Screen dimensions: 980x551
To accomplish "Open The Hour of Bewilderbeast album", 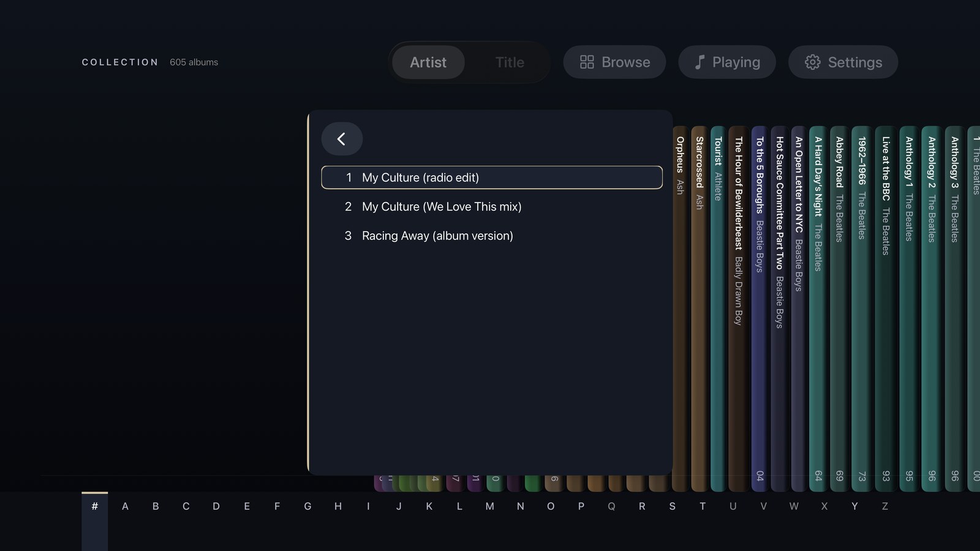I will tap(738, 309).
